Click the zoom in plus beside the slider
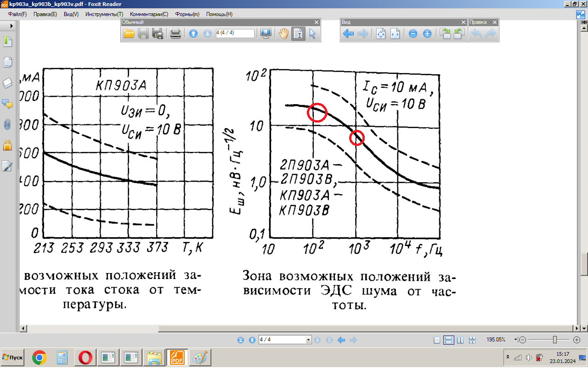 [x=577, y=340]
